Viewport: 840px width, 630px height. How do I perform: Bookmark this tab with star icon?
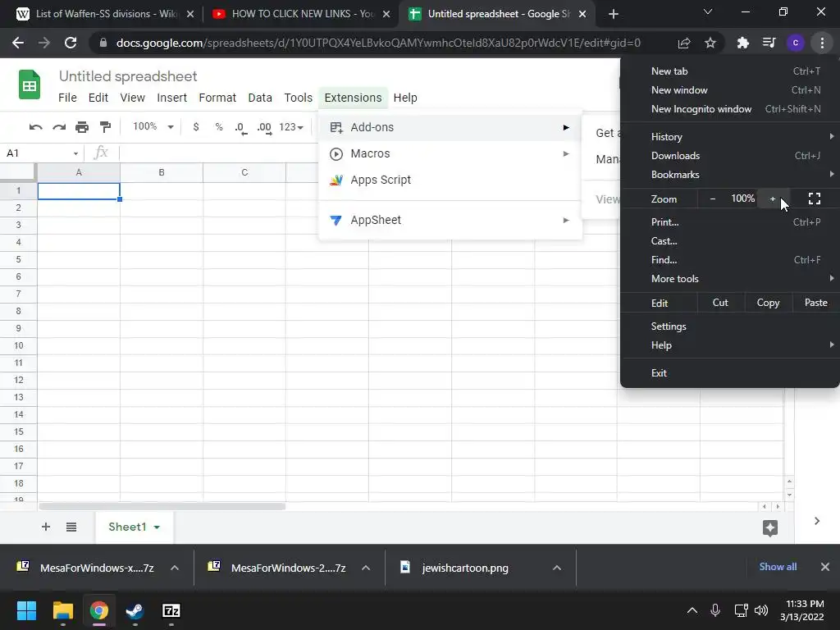point(710,43)
